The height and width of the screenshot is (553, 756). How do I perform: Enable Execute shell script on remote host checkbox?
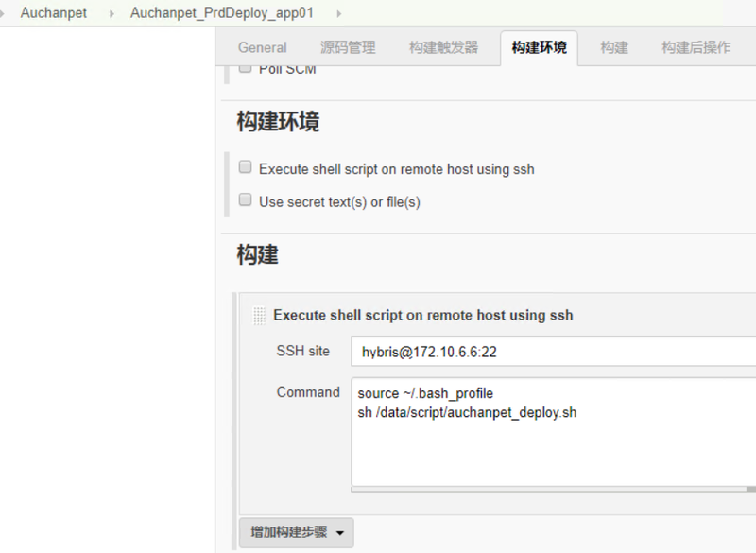[x=245, y=167]
